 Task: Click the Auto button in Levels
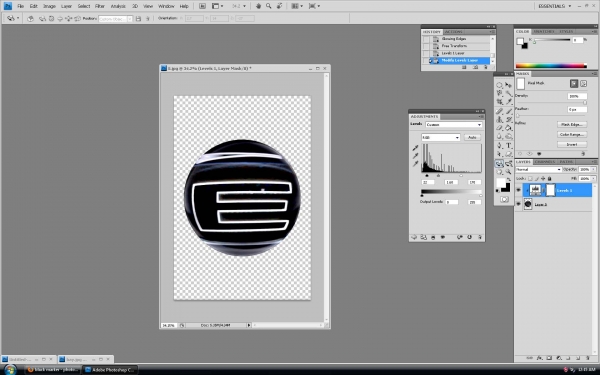[472, 137]
